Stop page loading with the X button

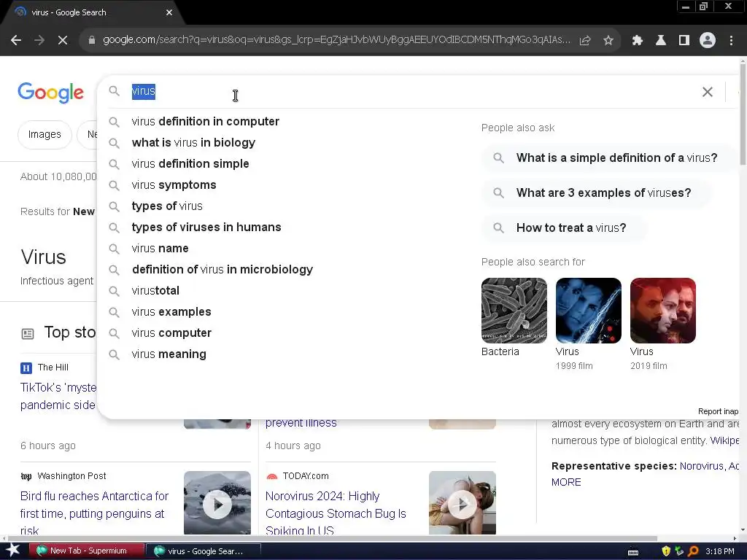point(63,41)
